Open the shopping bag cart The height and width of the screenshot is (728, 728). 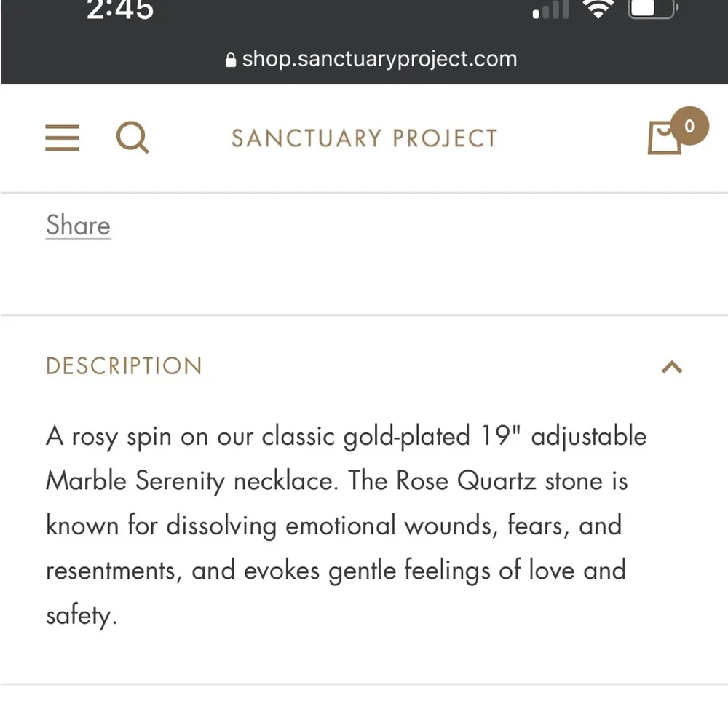[x=662, y=140]
